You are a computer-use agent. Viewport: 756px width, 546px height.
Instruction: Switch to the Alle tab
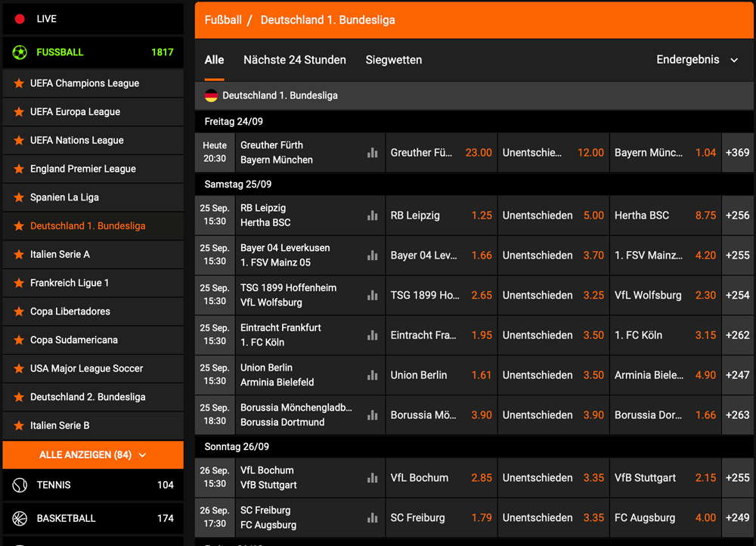click(x=214, y=60)
